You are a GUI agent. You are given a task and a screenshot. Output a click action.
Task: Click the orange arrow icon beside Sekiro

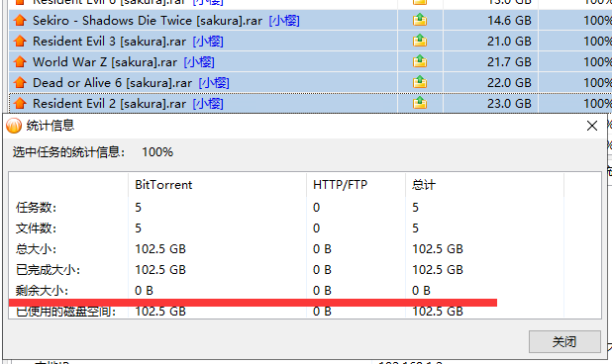[20, 20]
